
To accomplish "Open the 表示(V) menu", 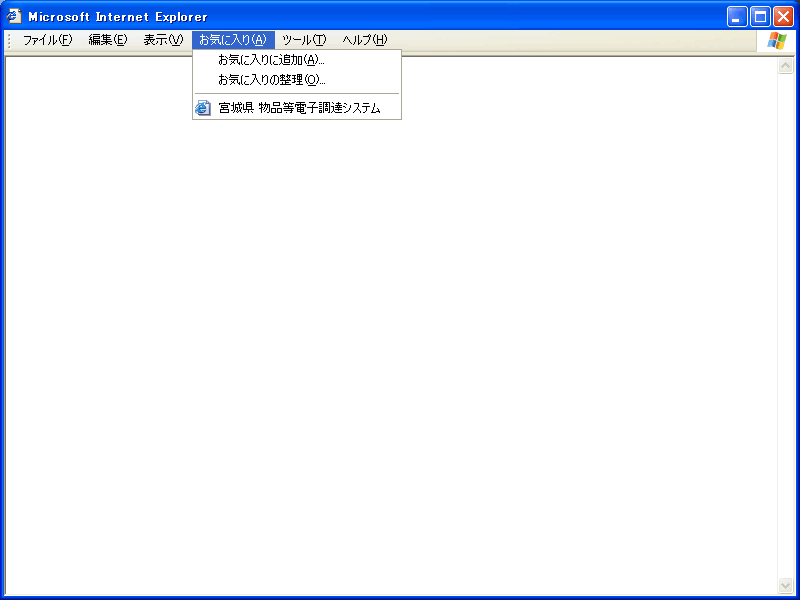I will click(x=163, y=40).
